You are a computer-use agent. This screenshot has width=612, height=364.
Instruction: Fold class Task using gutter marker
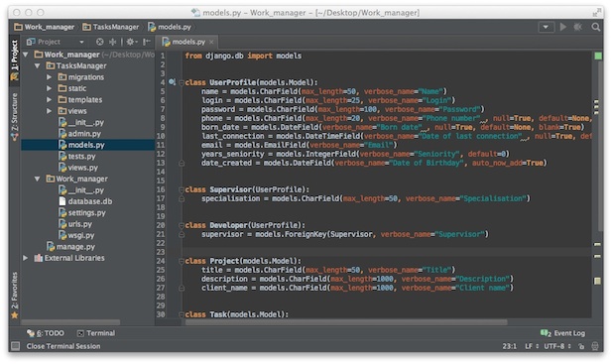(x=182, y=314)
